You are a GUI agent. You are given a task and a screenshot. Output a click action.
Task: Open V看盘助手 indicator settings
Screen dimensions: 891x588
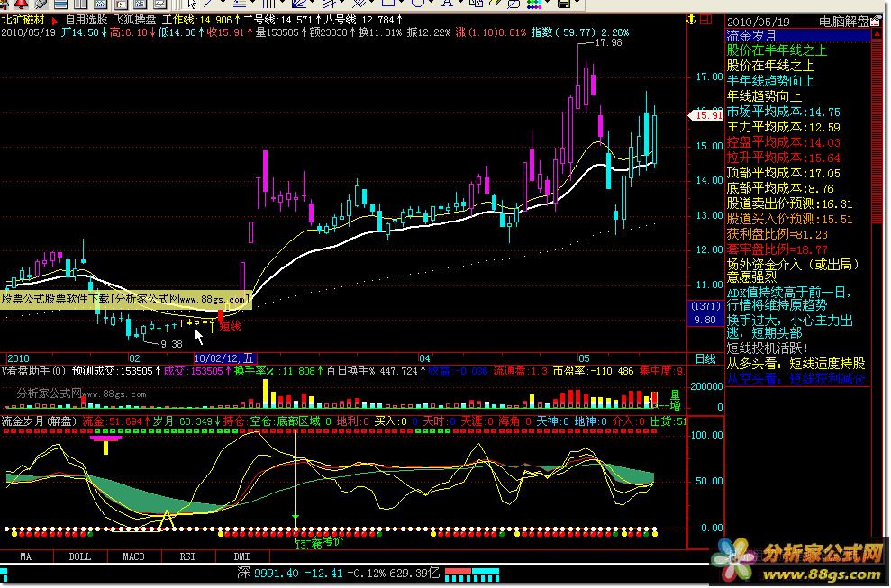click(x=33, y=372)
